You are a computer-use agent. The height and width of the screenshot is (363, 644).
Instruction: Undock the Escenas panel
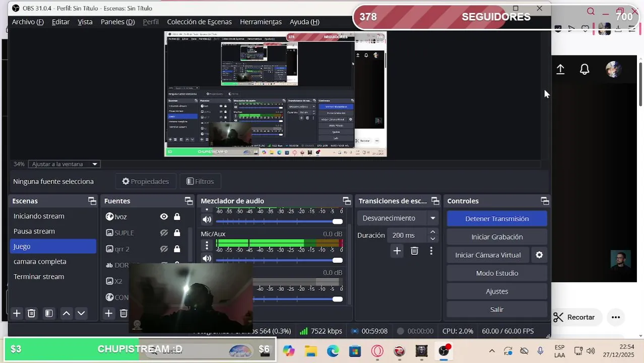coord(92,201)
